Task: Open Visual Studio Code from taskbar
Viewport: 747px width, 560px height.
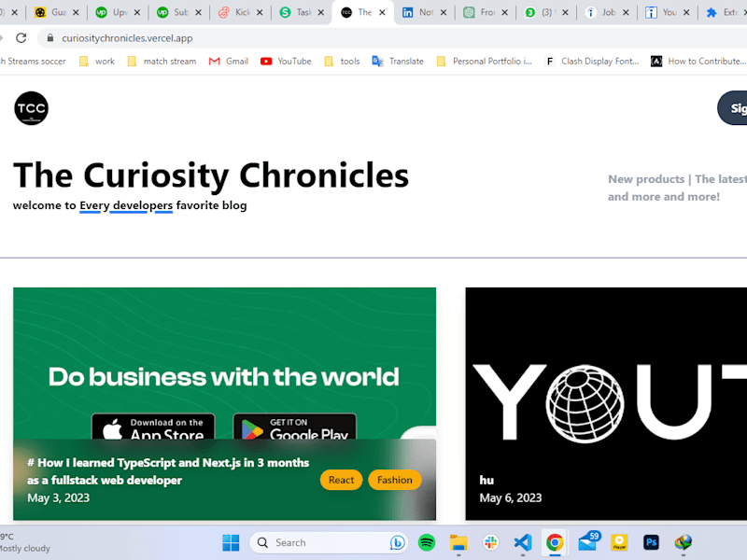Action: [x=523, y=543]
